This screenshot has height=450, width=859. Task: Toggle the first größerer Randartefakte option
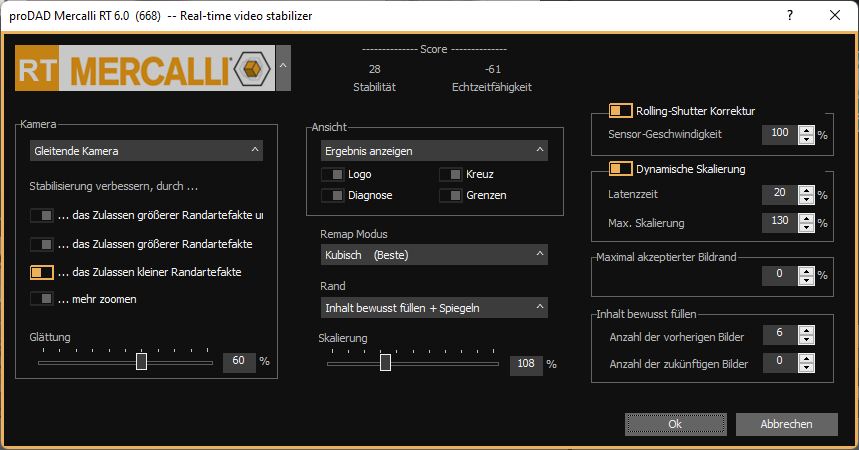click(42, 215)
